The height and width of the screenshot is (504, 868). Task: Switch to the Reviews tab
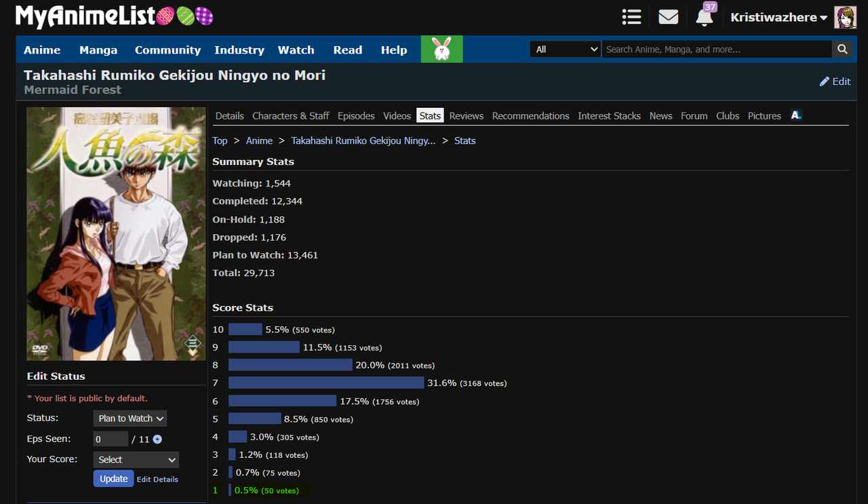pyautogui.click(x=467, y=116)
